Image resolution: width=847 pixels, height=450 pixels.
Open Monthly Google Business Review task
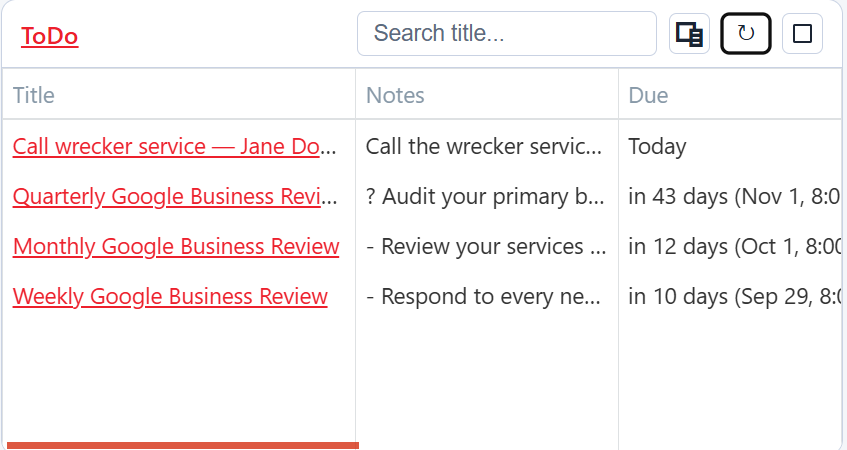(x=176, y=246)
